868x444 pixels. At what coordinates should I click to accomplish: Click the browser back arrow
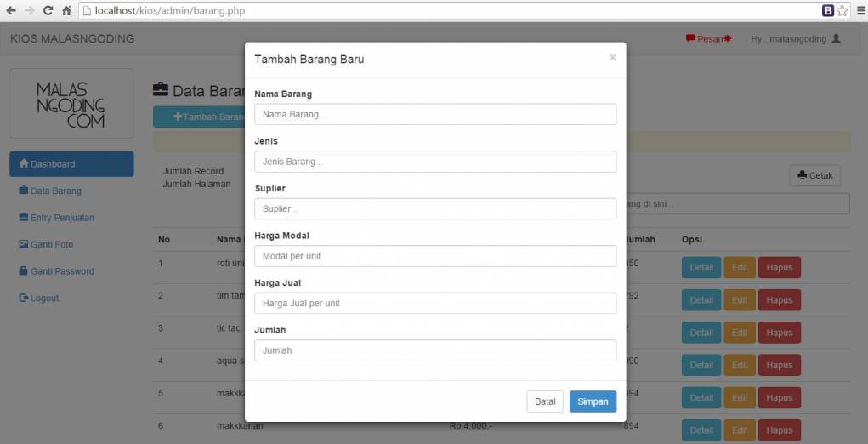coord(11,11)
